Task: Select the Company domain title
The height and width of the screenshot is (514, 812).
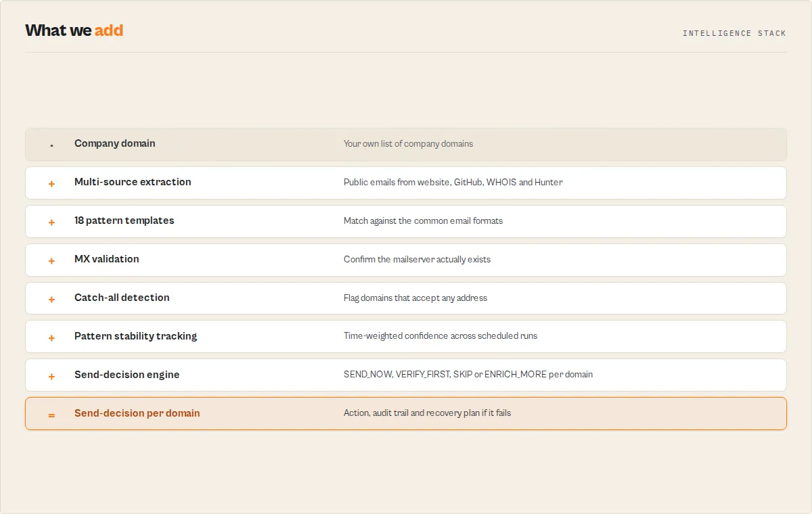Action: click(x=115, y=143)
